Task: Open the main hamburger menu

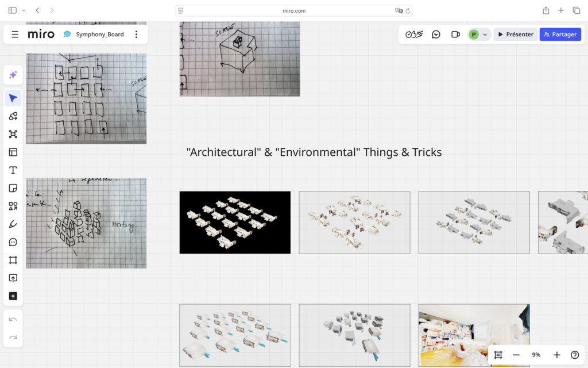Action: [15, 34]
